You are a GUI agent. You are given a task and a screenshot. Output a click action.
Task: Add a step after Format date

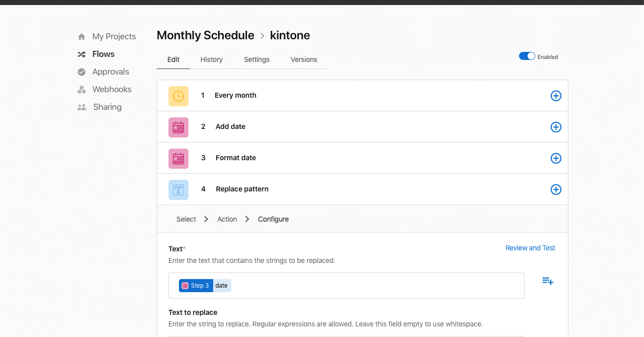pyautogui.click(x=556, y=158)
